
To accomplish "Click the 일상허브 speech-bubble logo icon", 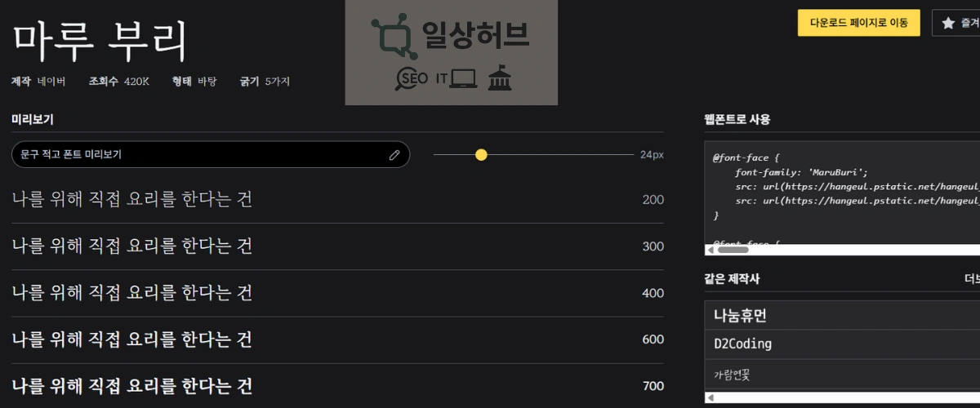I will (392, 36).
